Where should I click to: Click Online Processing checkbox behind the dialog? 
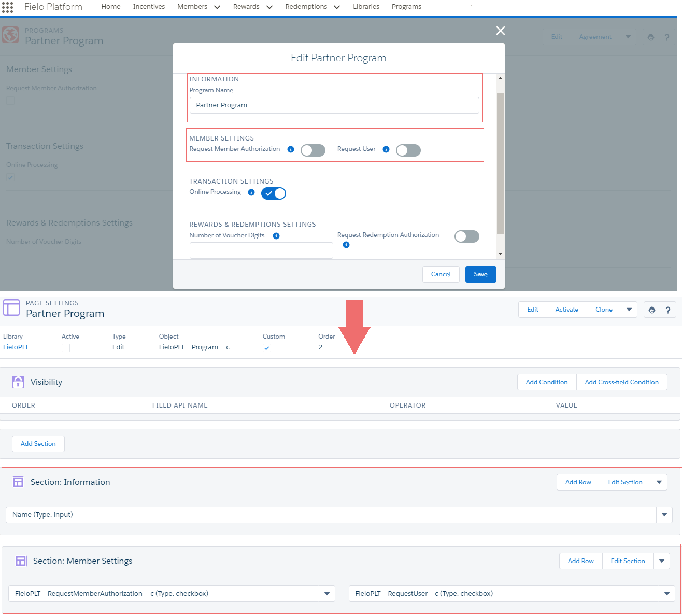point(10,177)
